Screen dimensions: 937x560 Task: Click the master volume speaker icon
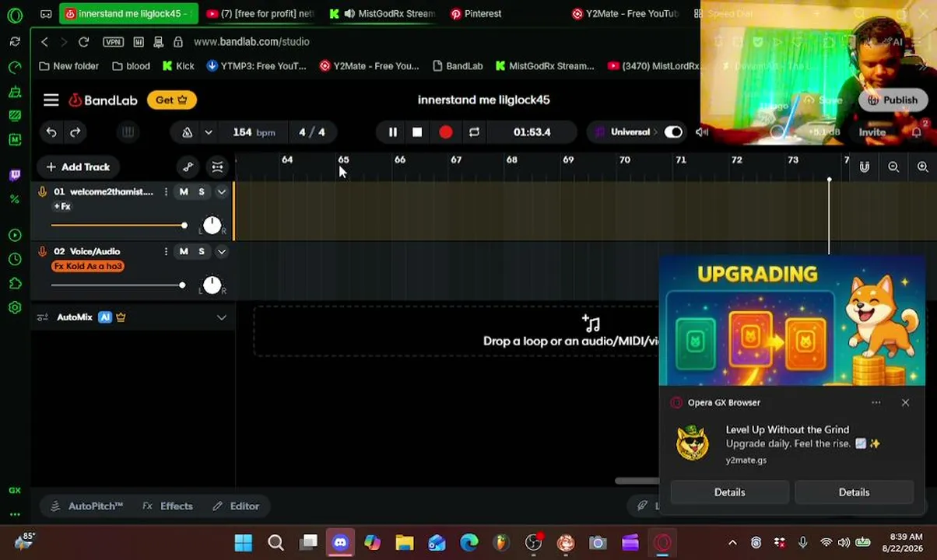pos(701,132)
